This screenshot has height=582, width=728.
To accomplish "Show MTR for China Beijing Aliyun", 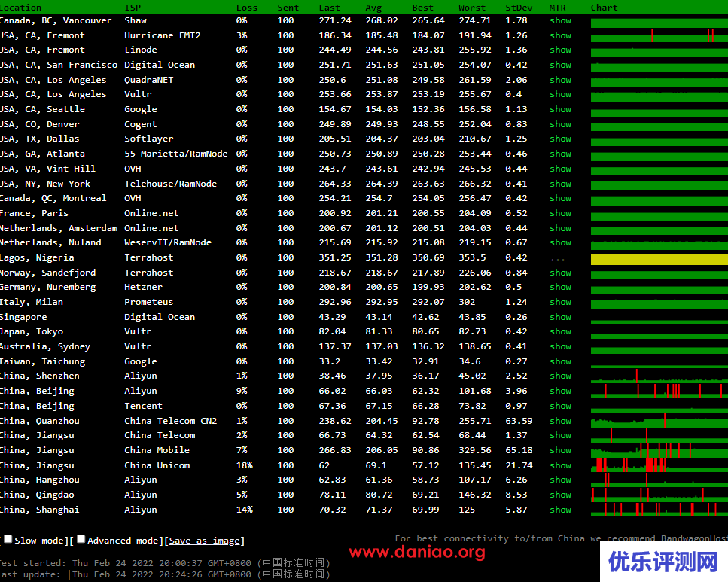I will 560,391.
